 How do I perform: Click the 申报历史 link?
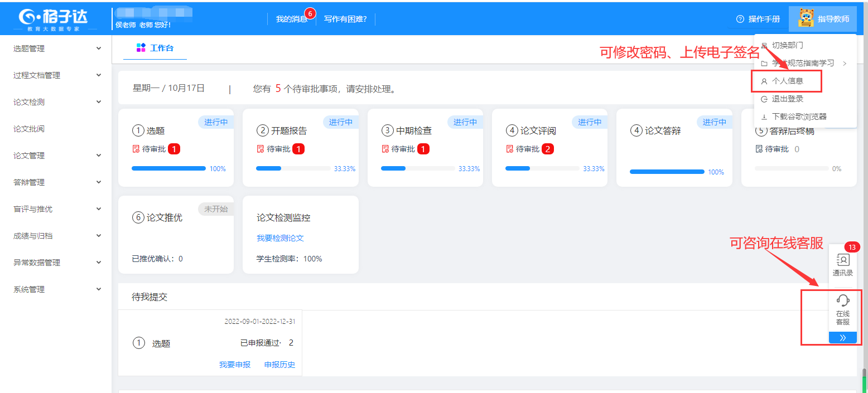click(x=279, y=365)
